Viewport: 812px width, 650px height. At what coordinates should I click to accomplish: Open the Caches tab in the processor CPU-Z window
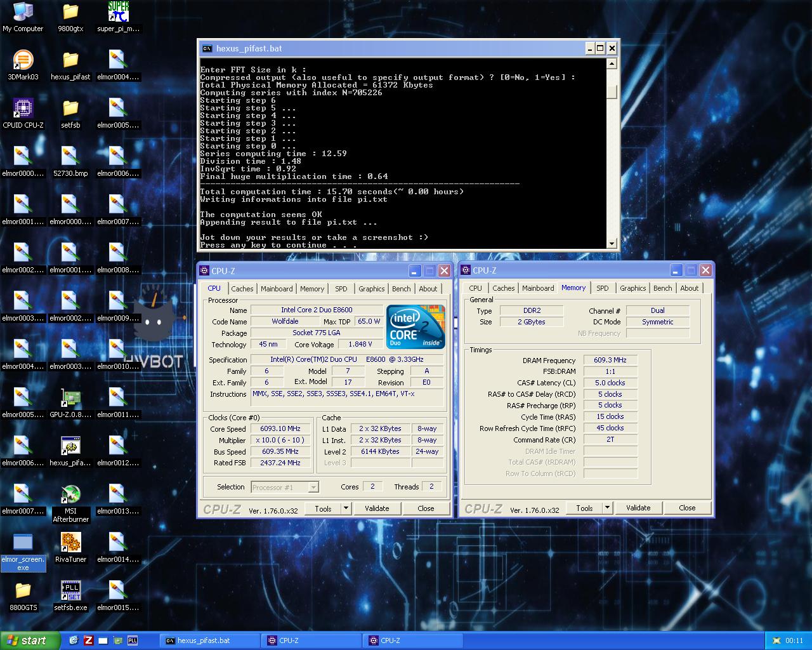pos(242,289)
